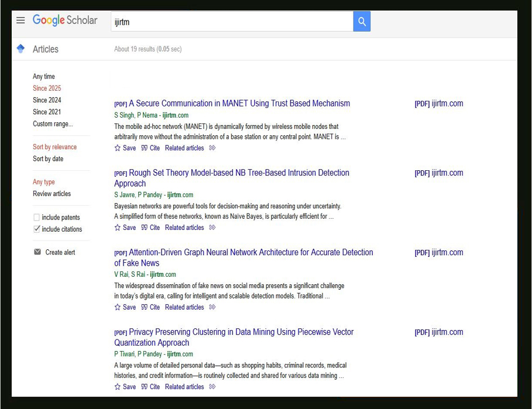Screen dimensions: 532x409
Task: Show all versions of MANET article via chevrons
Action: (x=212, y=148)
